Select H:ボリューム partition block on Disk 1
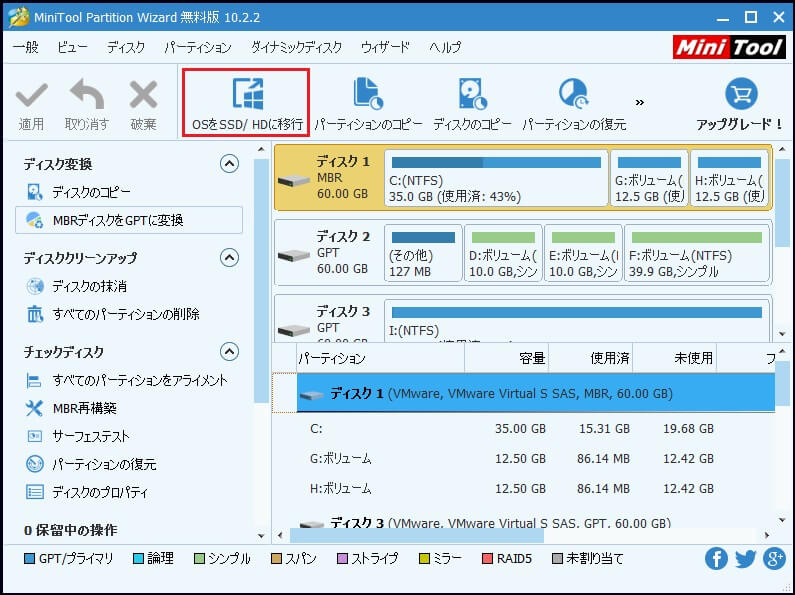 [x=730, y=178]
